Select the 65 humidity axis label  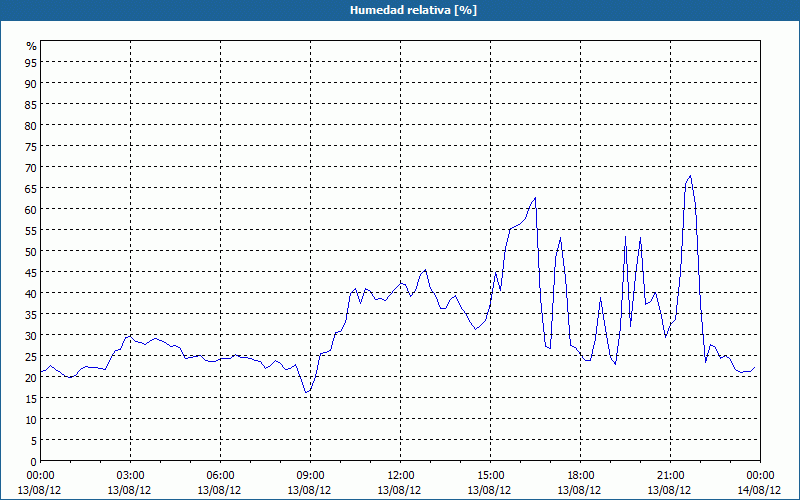pyautogui.click(x=31, y=188)
